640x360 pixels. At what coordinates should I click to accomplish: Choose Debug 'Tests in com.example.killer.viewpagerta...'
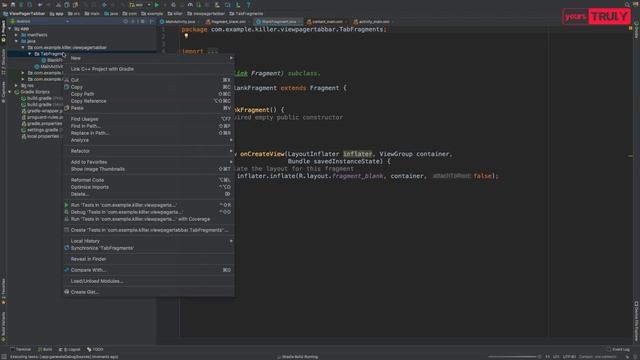pos(149,212)
